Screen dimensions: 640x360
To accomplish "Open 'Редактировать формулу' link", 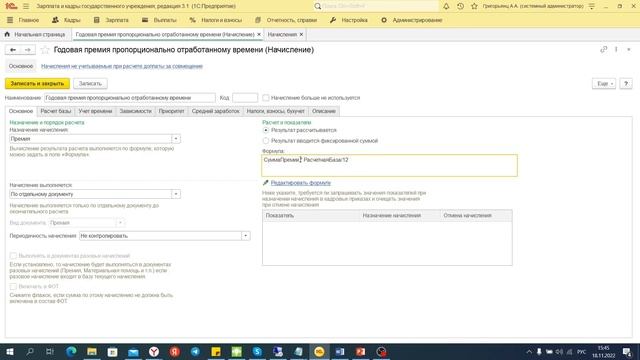I will (301, 183).
